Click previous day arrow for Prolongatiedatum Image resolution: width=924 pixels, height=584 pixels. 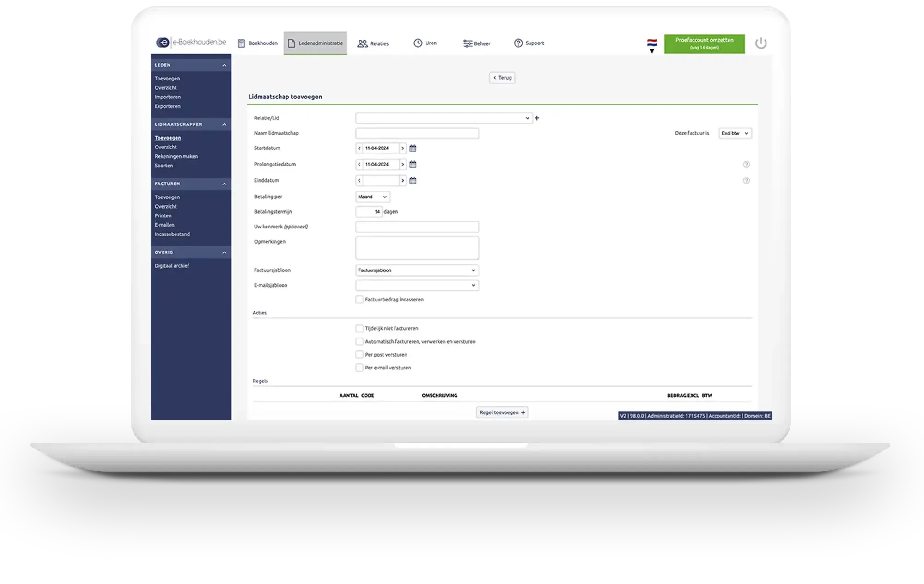click(x=359, y=165)
